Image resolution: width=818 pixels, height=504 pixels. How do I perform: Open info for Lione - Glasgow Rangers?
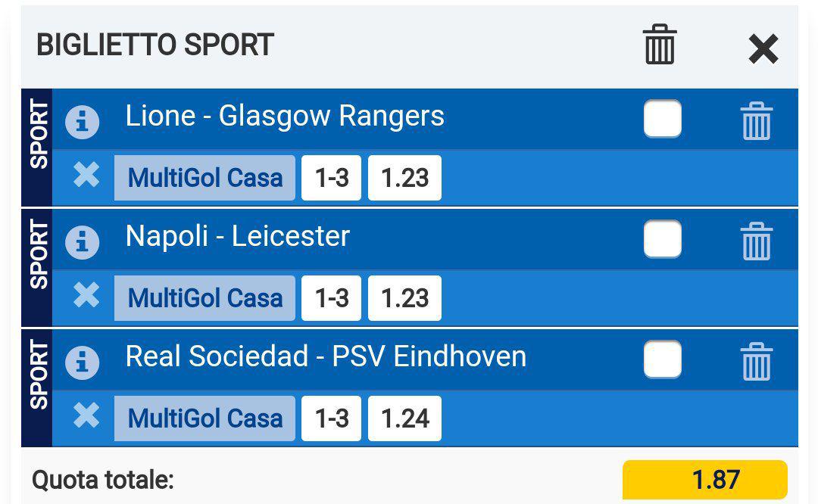[83, 123]
